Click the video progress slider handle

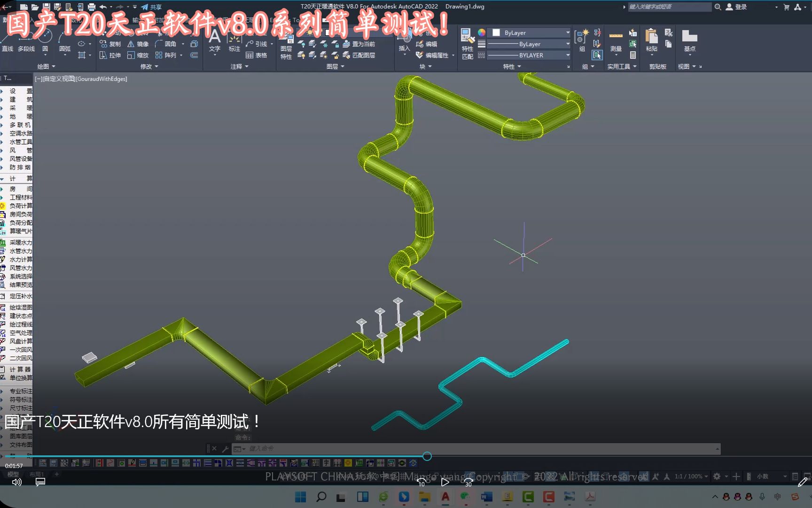[427, 456]
